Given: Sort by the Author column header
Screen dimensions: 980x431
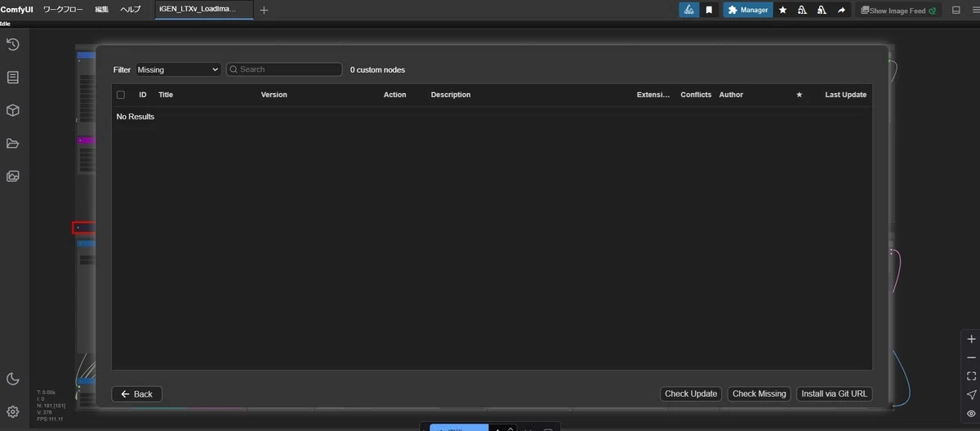Looking at the screenshot, I should 731,95.
